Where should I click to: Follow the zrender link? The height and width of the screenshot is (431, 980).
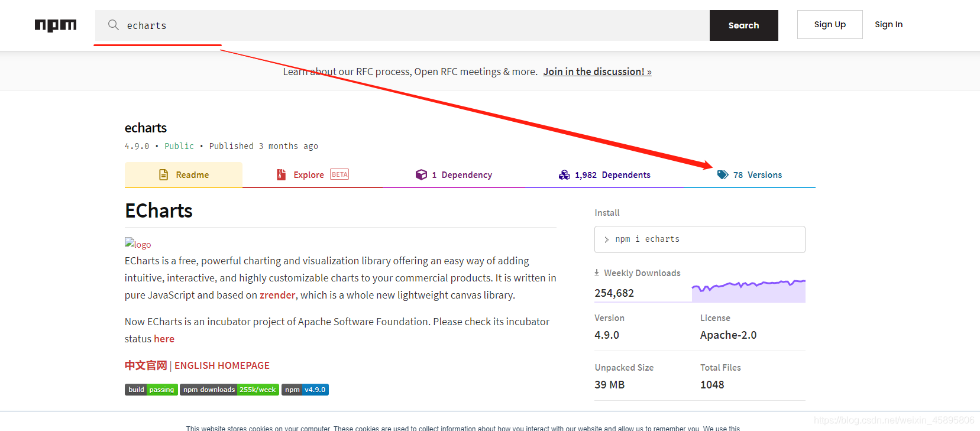click(277, 295)
